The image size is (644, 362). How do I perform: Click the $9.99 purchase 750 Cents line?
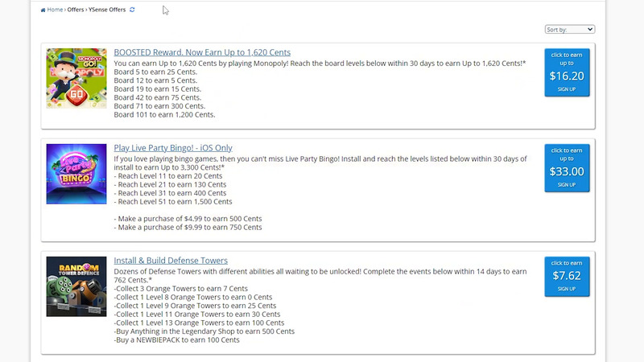[188, 228]
